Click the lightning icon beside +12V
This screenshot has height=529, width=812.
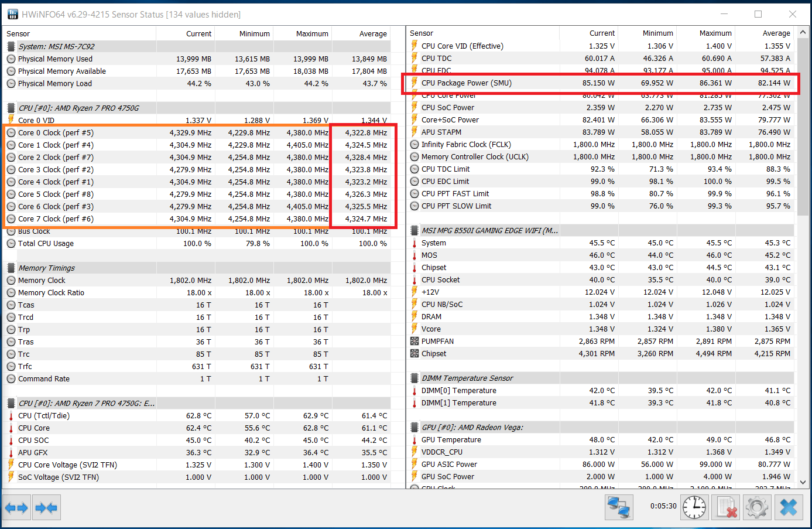(414, 292)
